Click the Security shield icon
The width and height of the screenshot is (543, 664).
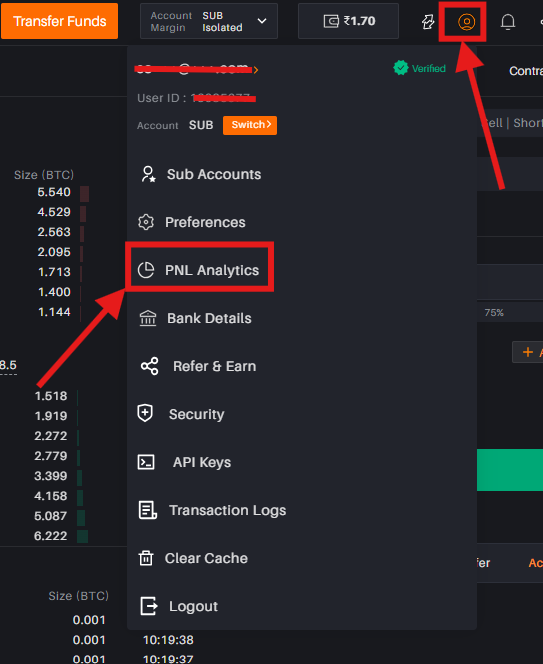145,413
